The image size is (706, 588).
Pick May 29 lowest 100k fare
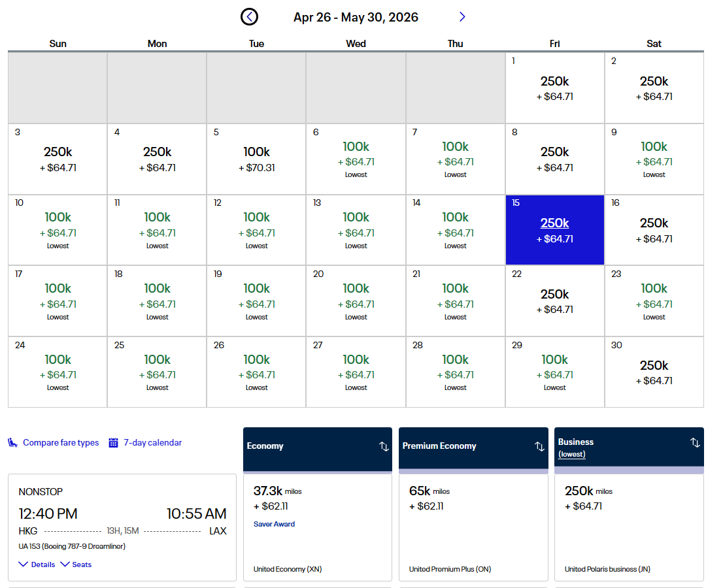click(x=554, y=372)
